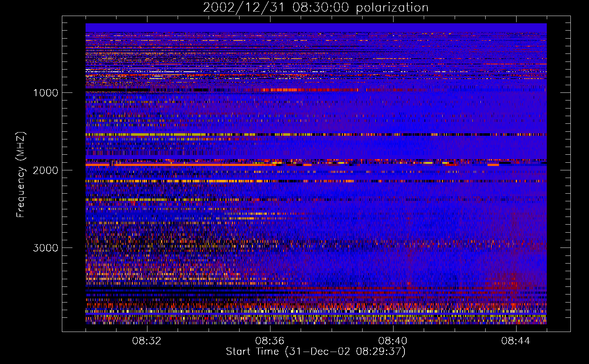Click the 'Frequency (MHZ)' axis title
589x364 pixels.
tap(21, 175)
